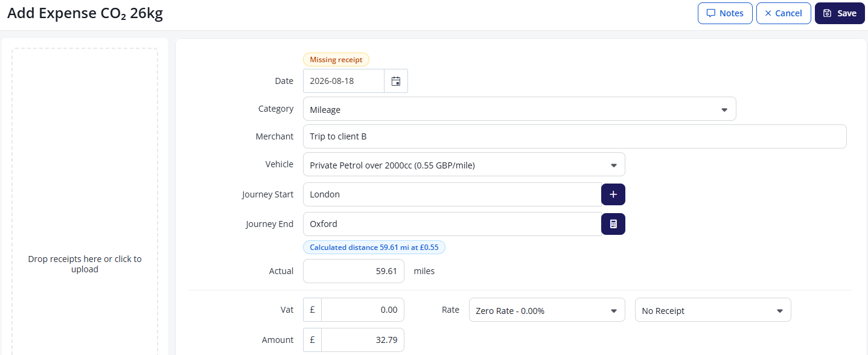Click the miles unit label
Image resolution: width=868 pixels, height=355 pixels.
click(424, 271)
